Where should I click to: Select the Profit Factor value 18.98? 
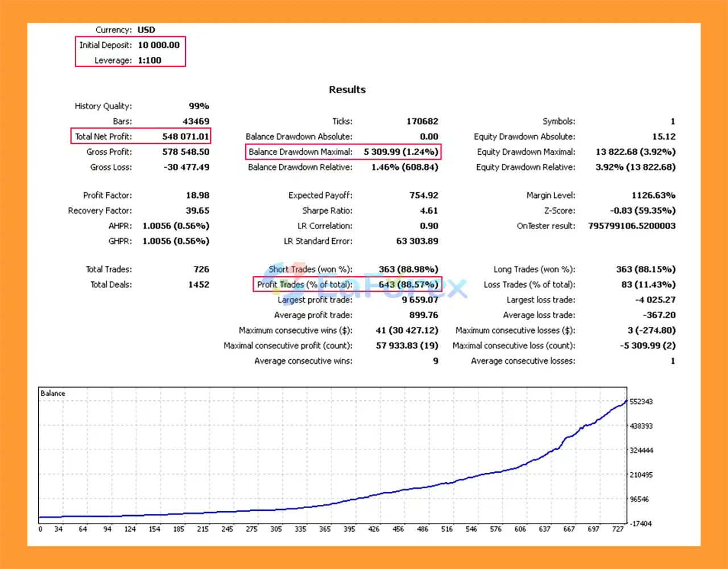click(x=197, y=195)
